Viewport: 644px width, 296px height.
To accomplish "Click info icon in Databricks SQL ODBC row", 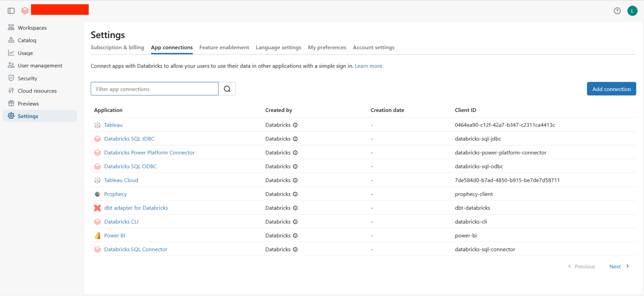I will [x=295, y=166].
